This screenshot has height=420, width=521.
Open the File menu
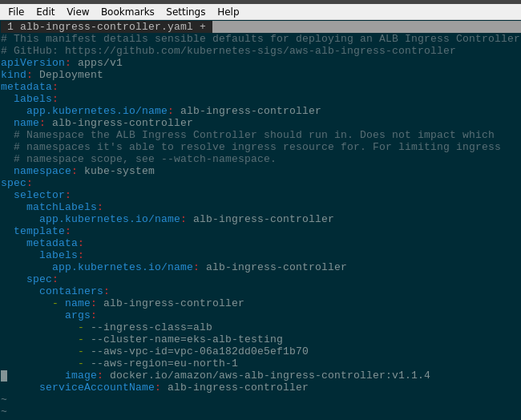tap(16, 12)
